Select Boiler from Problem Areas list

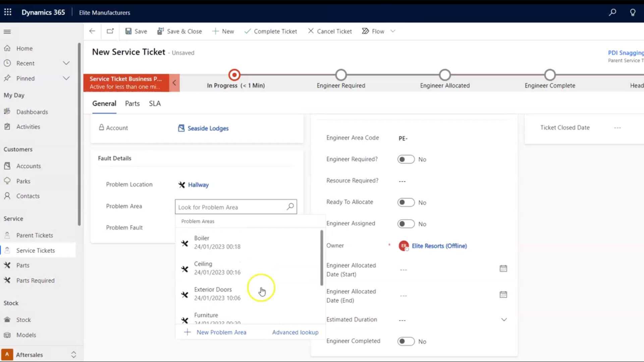pos(248,242)
